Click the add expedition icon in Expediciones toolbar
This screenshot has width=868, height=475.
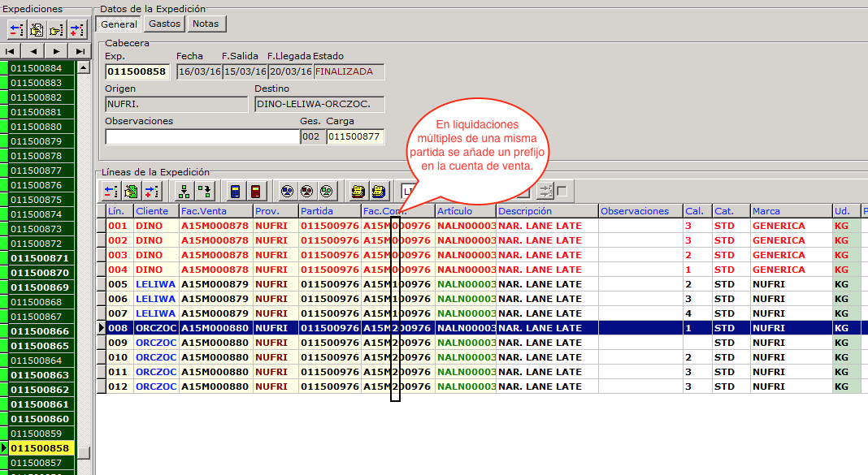pyautogui.click(x=77, y=30)
